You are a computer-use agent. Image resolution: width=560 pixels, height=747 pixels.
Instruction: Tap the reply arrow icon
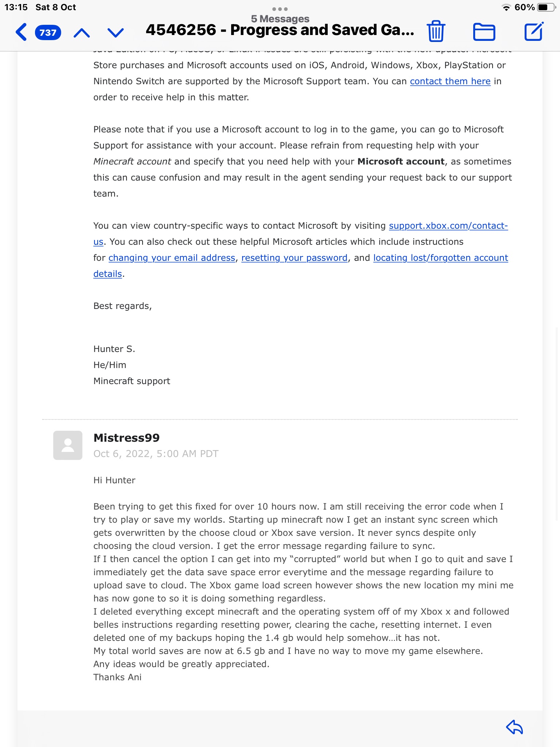[514, 727]
